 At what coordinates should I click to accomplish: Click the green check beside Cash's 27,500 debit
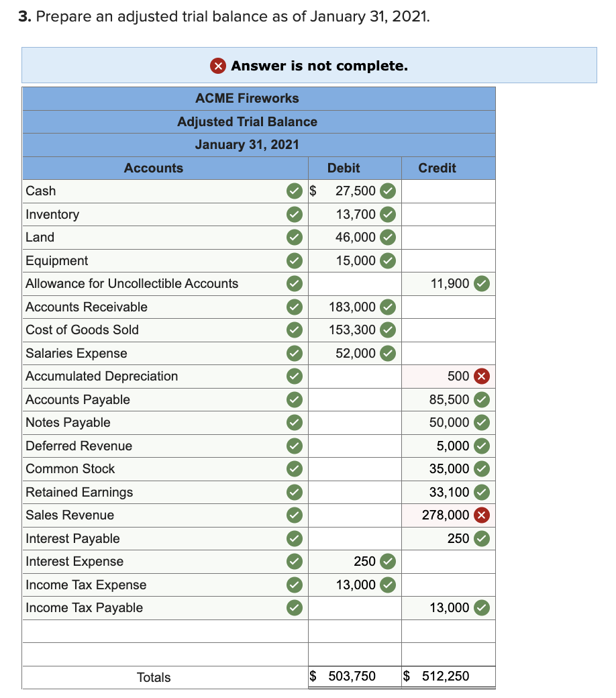pyautogui.click(x=387, y=191)
